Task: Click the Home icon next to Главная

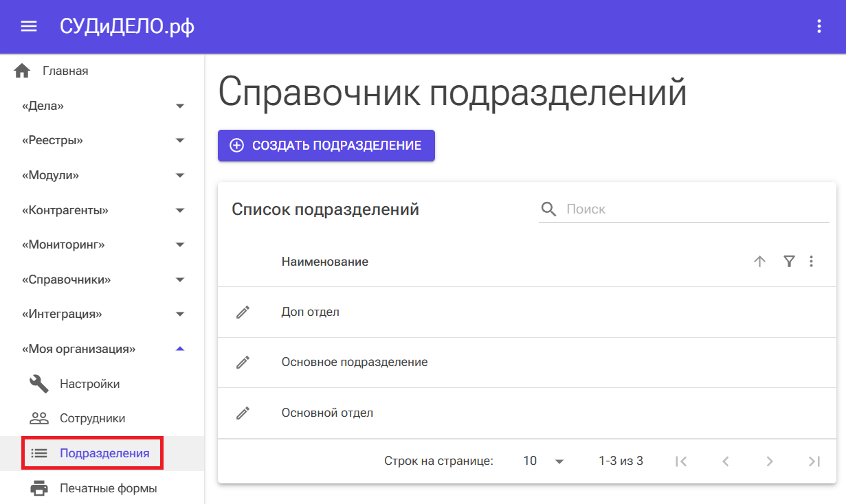Action: point(22,69)
